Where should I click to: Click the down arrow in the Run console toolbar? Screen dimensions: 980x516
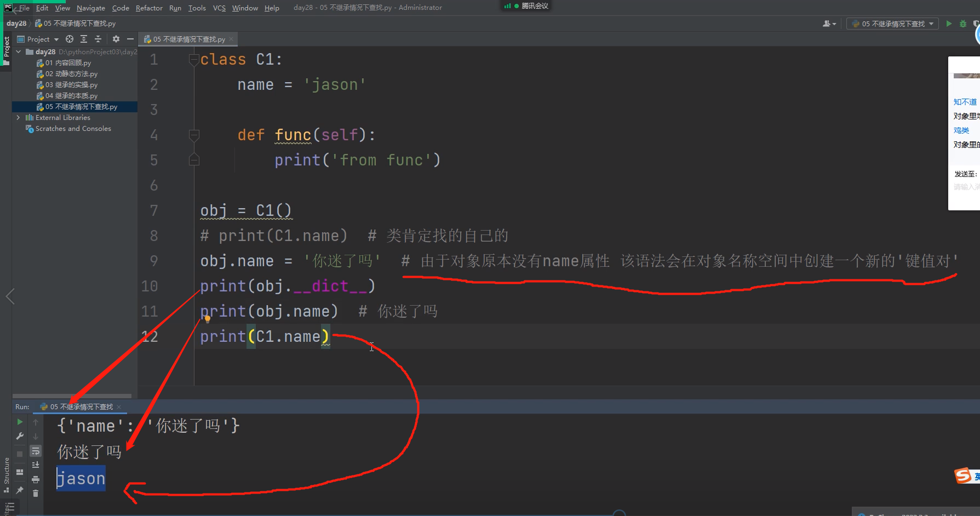[x=36, y=437]
